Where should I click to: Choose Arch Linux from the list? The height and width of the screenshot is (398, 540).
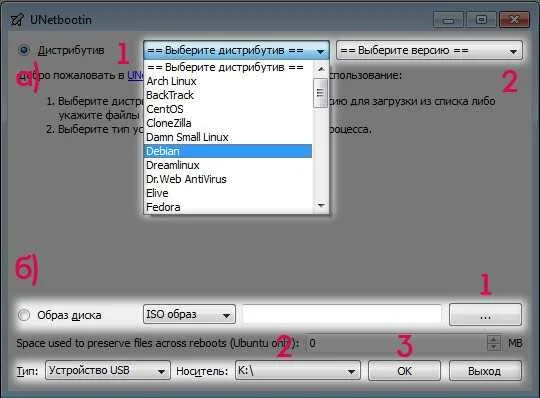(228, 81)
